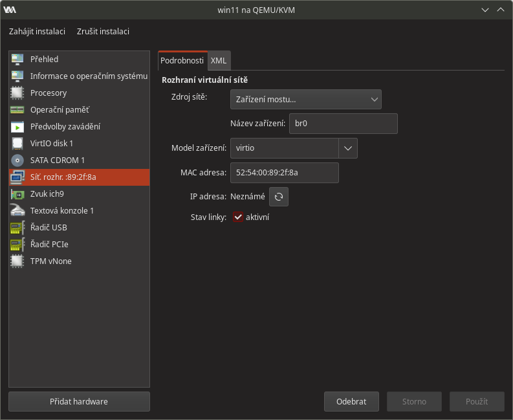This screenshot has width=513, height=420.
Task: Click the upward chevron in the title bar
Action: [501, 10]
